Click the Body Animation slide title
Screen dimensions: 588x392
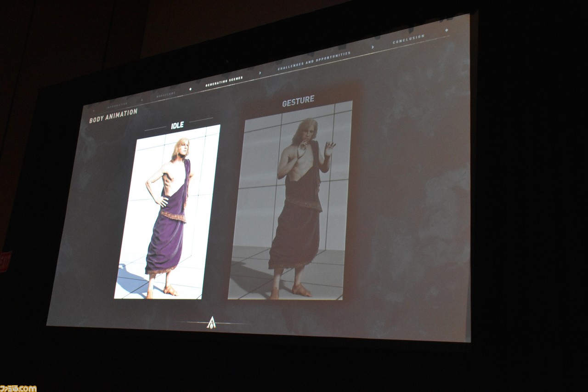coord(113,116)
